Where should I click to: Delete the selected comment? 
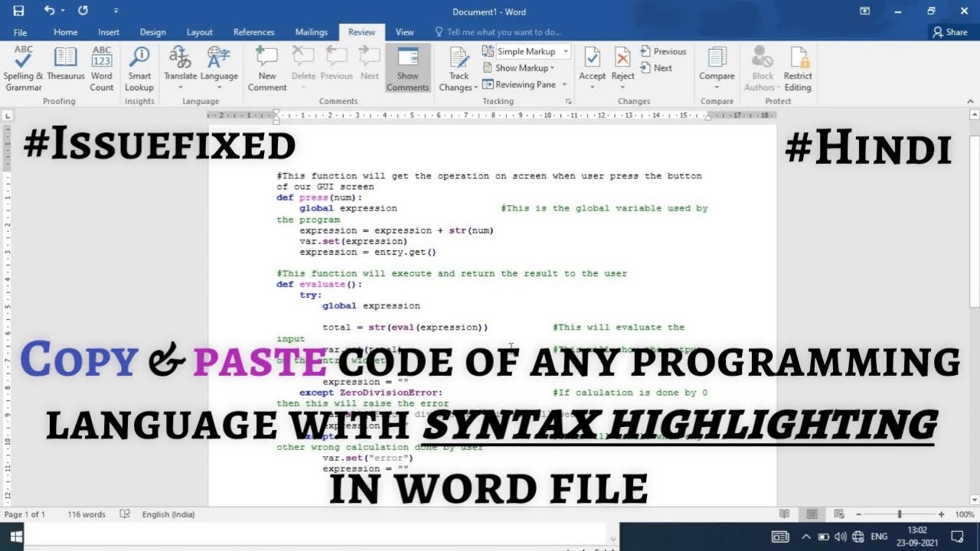click(x=303, y=69)
